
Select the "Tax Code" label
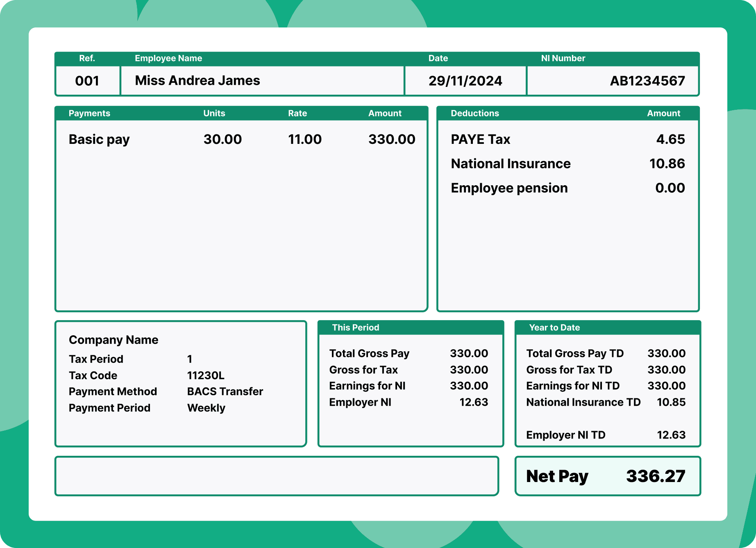point(93,375)
